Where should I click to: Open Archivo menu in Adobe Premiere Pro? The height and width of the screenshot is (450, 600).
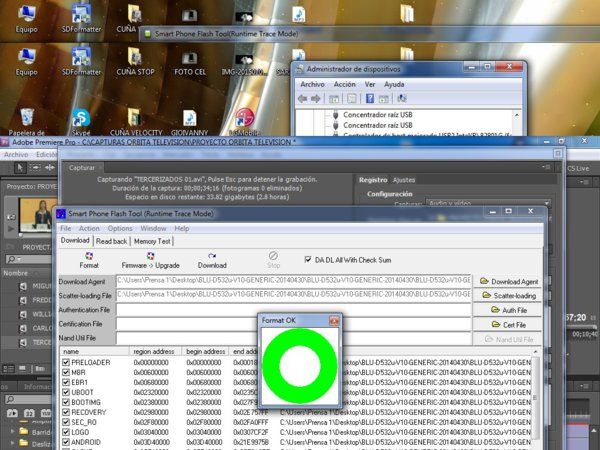(16, 155)
